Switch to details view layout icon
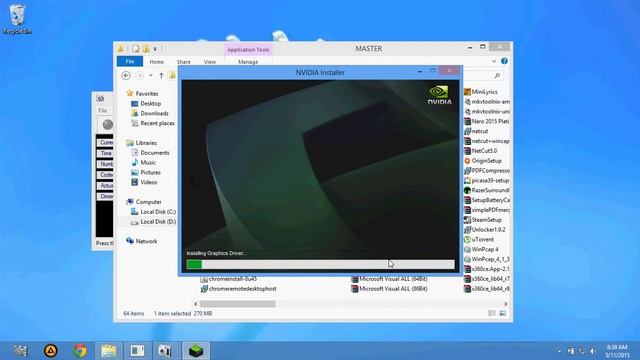This screenshot has height=360, width=640. [x=492, y=313]
